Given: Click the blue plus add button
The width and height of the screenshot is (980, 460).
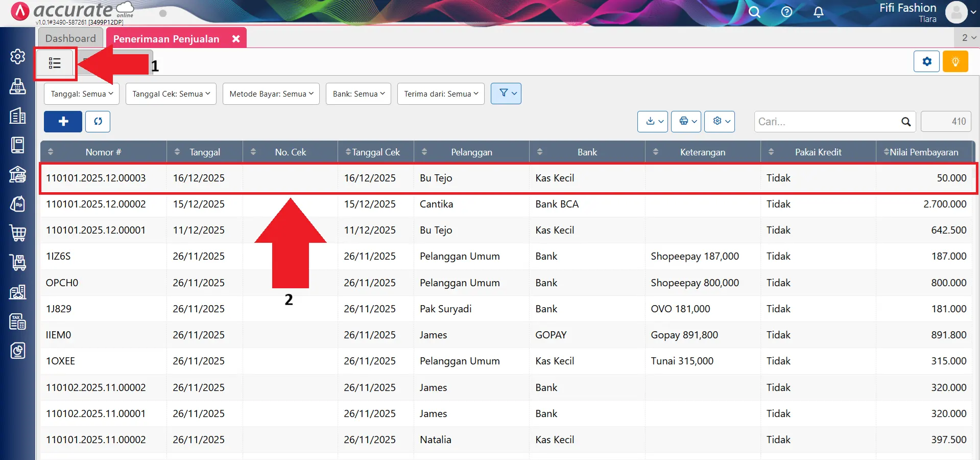Looking at the screenshot, I should (63, 122).
